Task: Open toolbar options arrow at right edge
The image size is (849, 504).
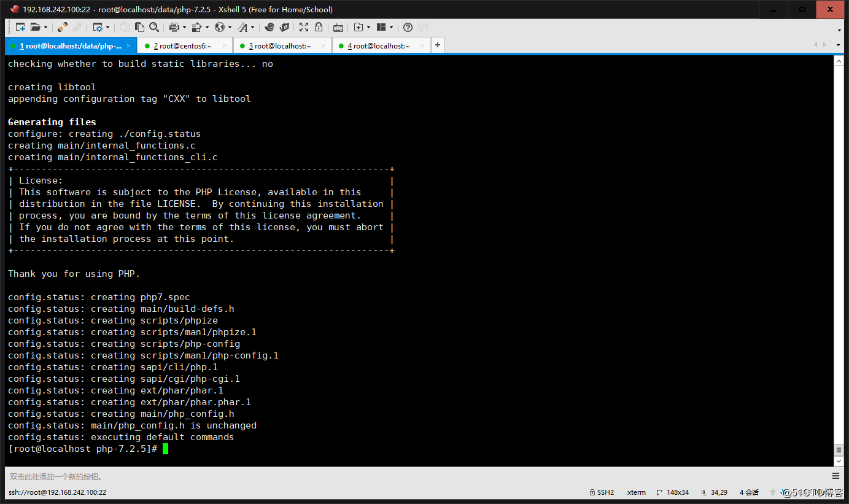Action: point(839,30)
